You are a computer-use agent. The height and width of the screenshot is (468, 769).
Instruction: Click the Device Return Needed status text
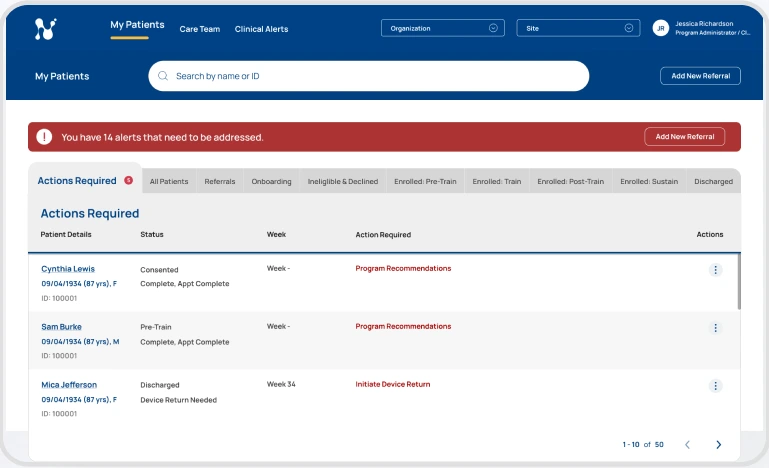[179, 400]
